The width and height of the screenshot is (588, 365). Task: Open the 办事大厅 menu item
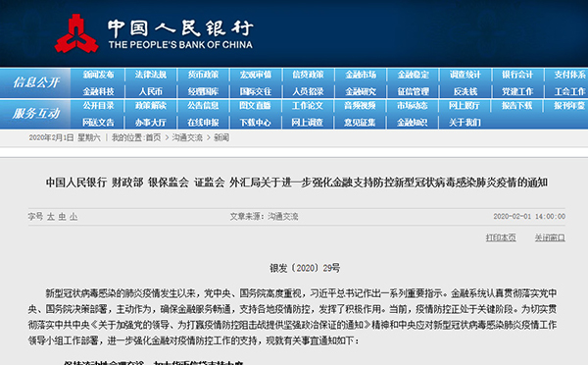(150, 123)
